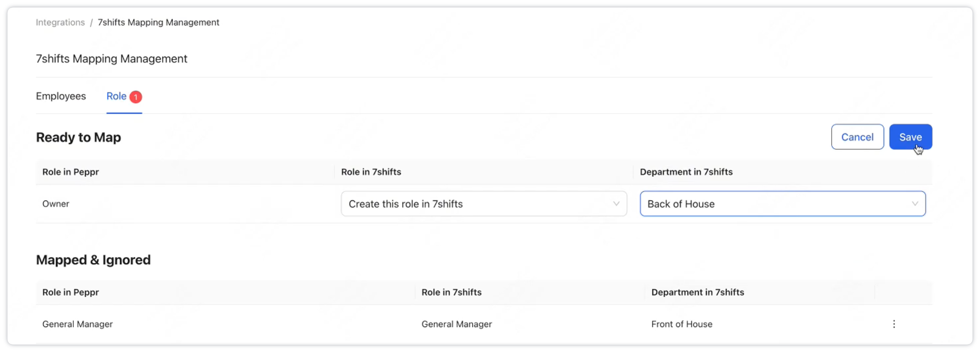Click the Ready to Map heading

(78, 137)
